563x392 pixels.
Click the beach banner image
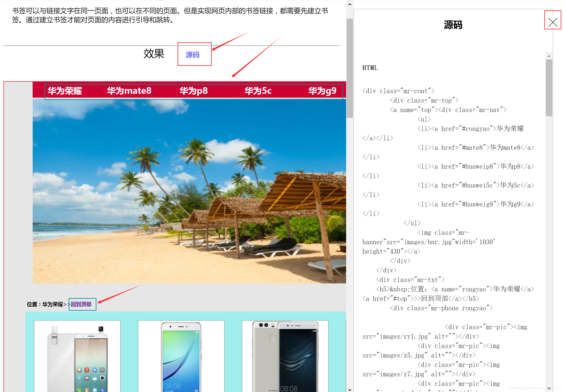point(189,191)
